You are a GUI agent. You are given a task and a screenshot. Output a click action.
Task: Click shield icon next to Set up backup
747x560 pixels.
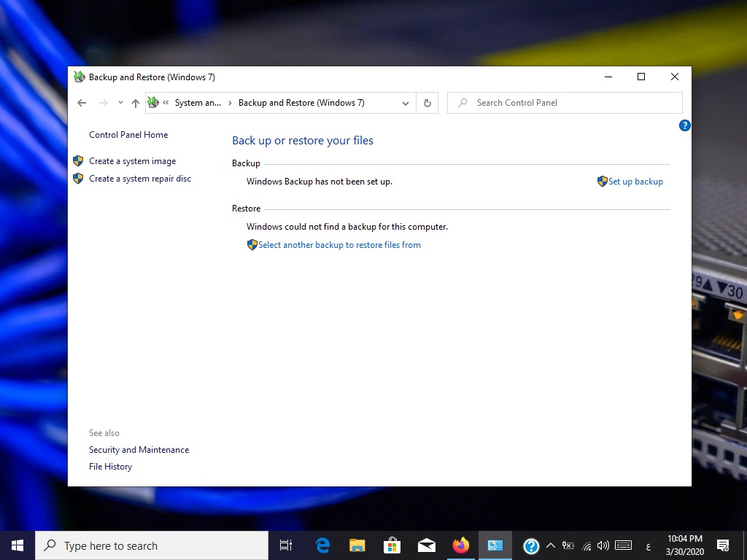pos(602,182)
